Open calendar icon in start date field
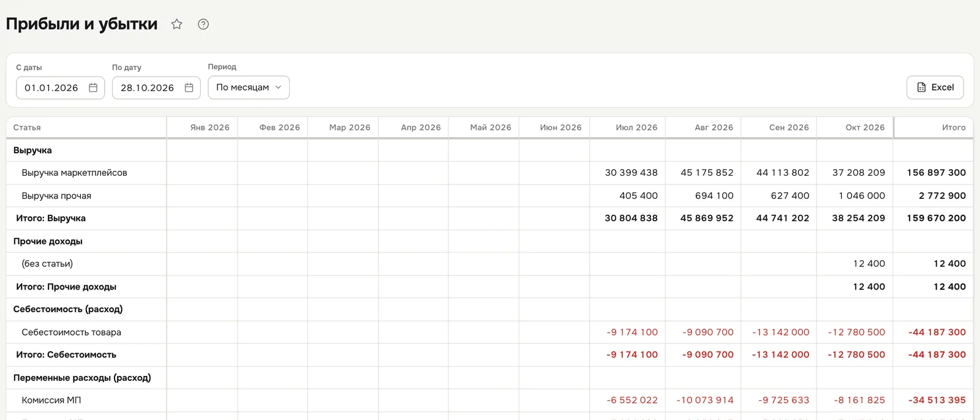 click(x=93, y=88)
